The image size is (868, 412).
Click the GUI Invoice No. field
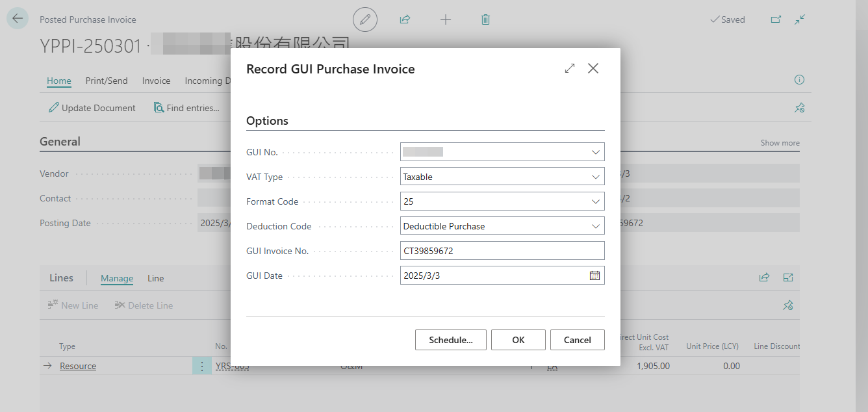(502, 251)
